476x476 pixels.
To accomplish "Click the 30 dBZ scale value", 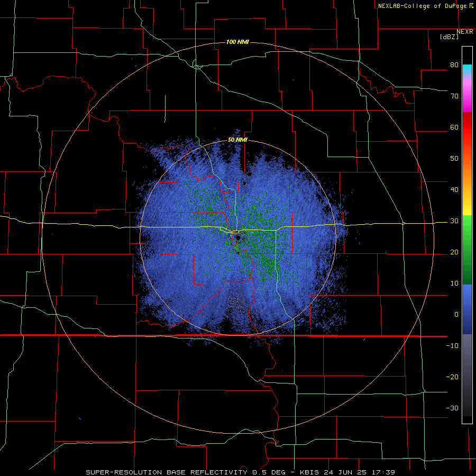I will click(x=454, y=221).
